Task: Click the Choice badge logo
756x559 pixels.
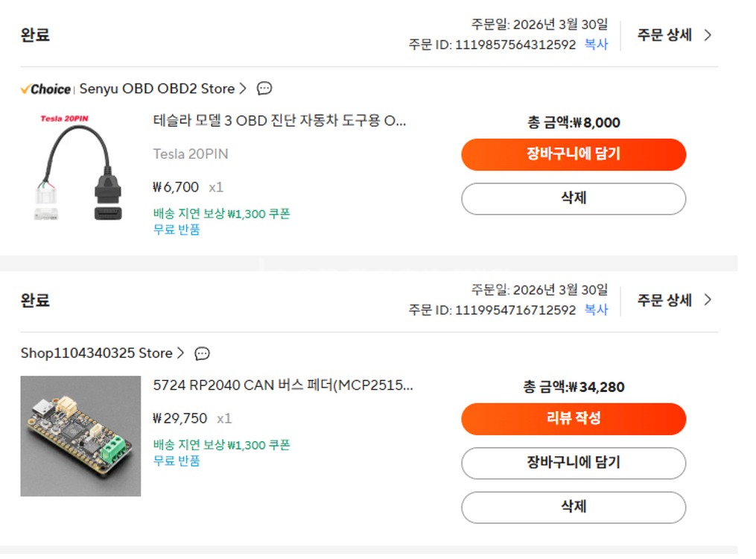Action: pyautogui.click(x=46, y=89)
